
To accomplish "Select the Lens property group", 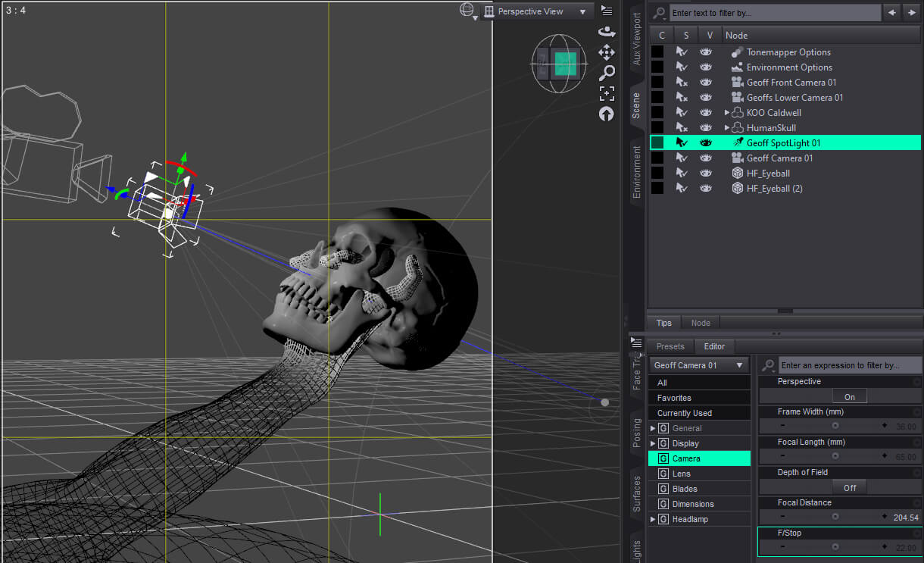I will pos(699,474).
